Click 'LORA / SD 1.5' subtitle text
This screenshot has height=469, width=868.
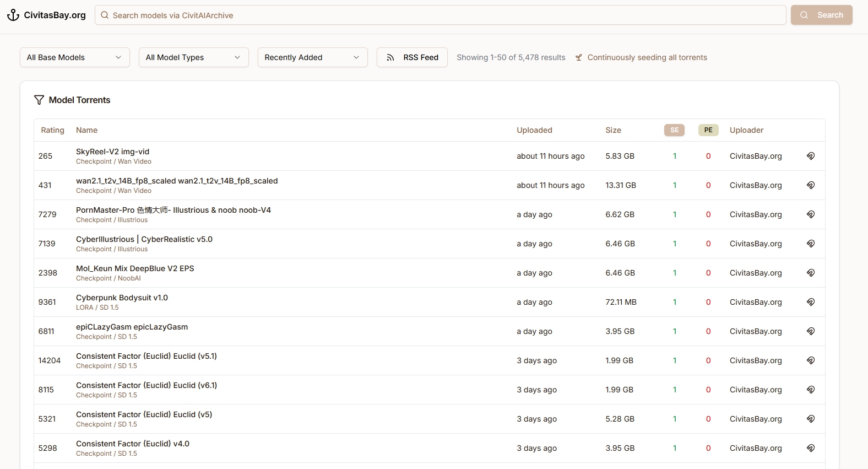pos(97,308)
